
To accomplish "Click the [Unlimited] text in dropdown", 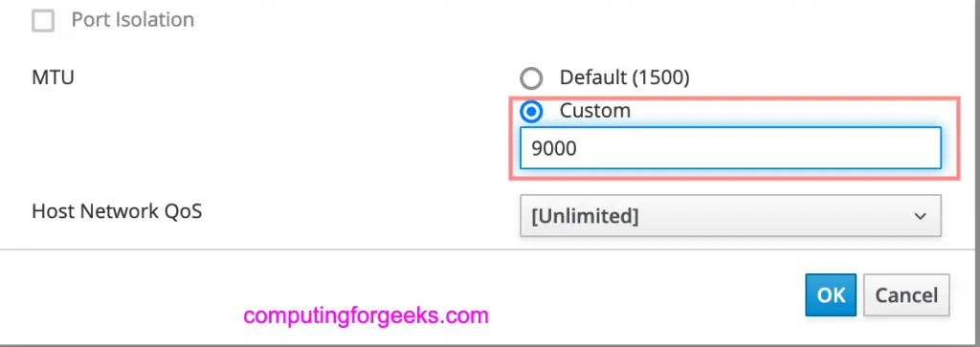I will pos(585,216).
